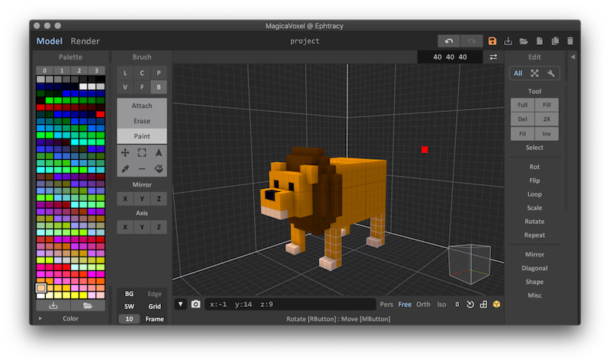The height and width of the screenshot is (364, 610).
Task: Toggle Axis Z lock button
Action: click(x=159, y=227)
